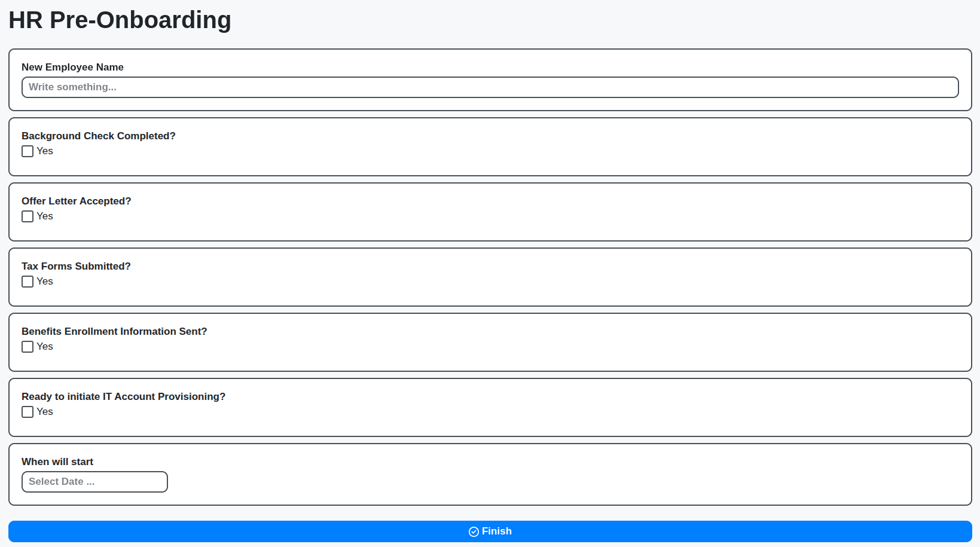Click the New Employee Name label

[x=72, y=67]
